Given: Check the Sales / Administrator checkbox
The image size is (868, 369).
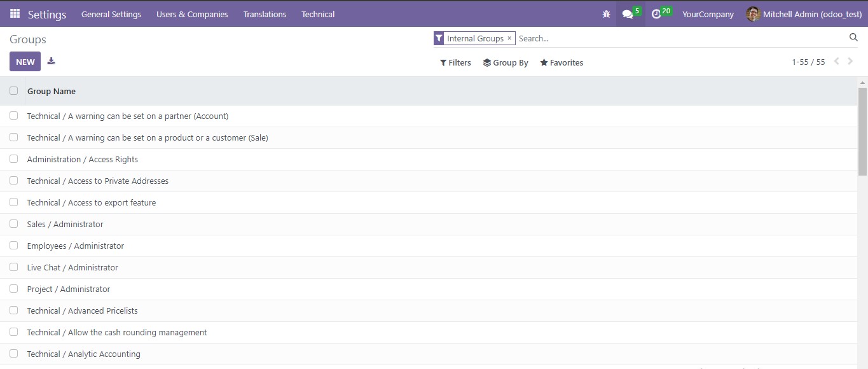Looking at the screenshot, I should (13, 224).
